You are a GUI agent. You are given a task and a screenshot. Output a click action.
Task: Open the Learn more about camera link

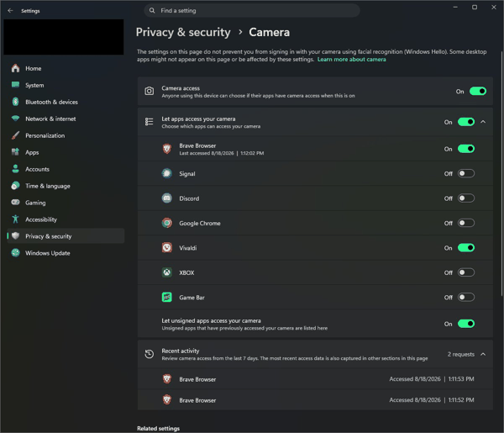(x=352, y=59)
